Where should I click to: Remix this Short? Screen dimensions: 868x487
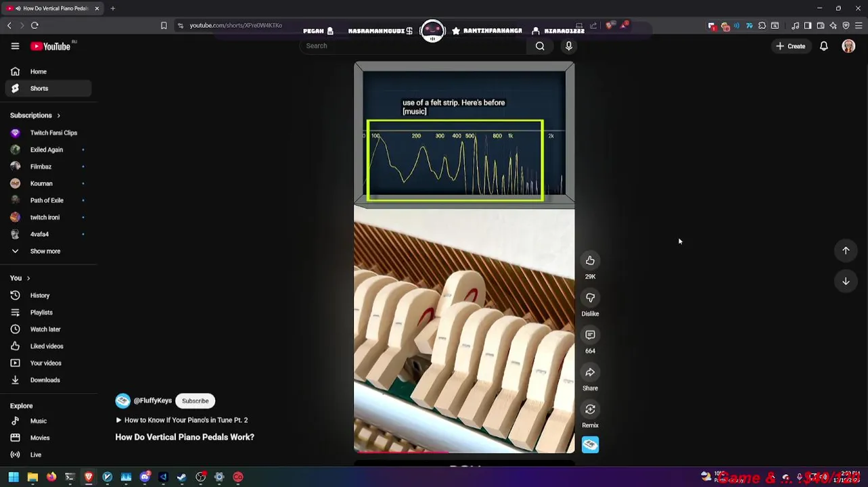(590, 409)
